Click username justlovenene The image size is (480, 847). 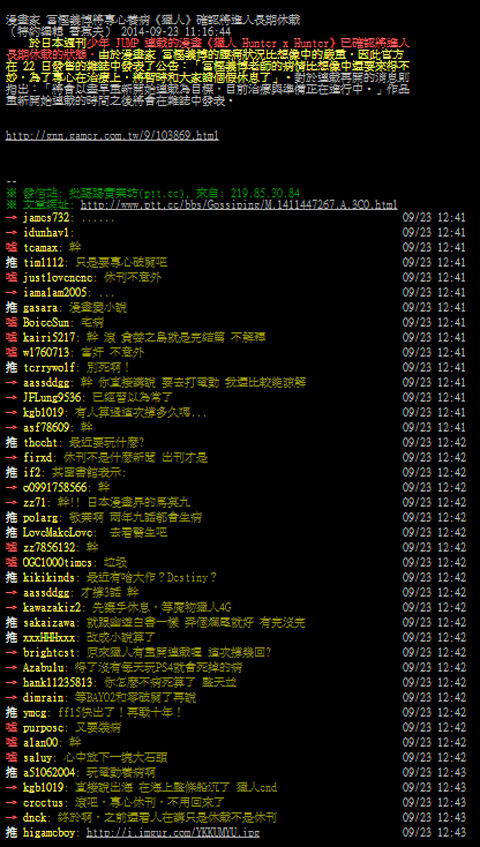(x=59, y=278)
